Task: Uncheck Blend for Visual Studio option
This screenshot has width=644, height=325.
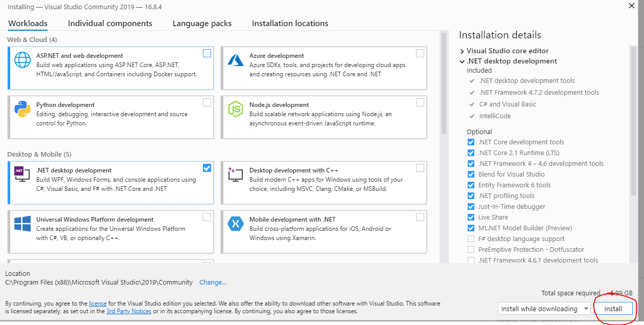Action: 471,175
